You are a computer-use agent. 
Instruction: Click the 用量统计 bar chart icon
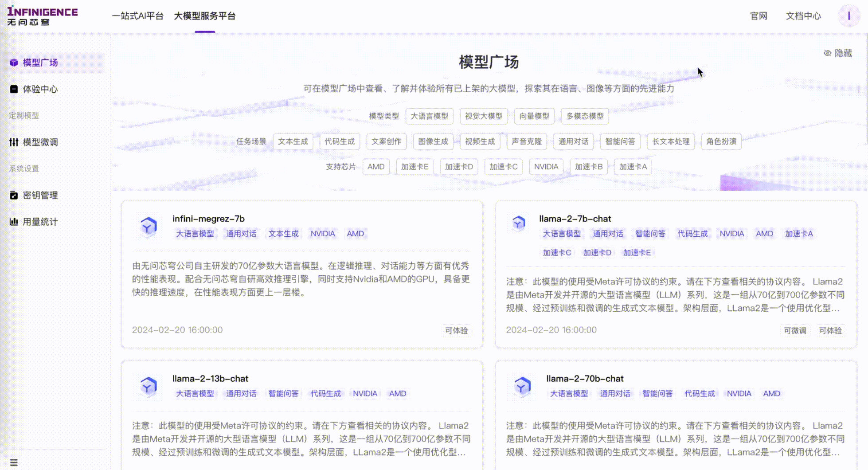(14, 222)
